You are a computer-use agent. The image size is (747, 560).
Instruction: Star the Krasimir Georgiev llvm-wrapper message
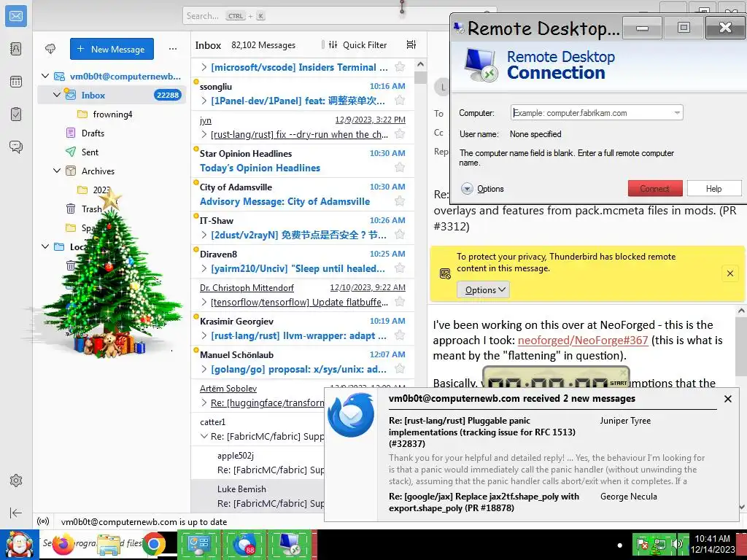click(x=400, y=335)
